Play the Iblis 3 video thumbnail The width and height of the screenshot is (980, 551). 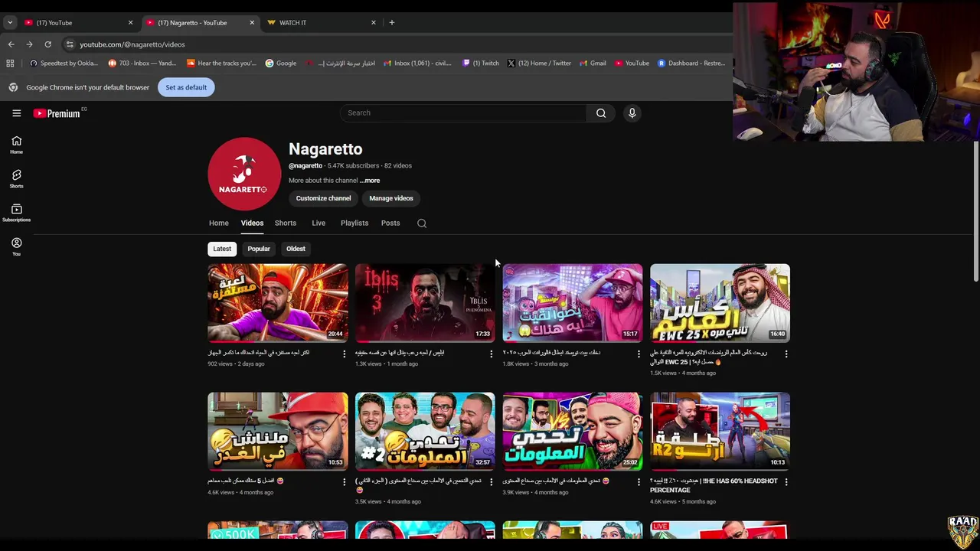point(425,303)
